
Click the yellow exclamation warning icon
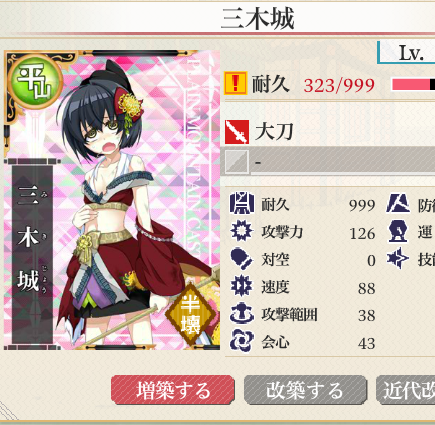[x=236, y=83]
